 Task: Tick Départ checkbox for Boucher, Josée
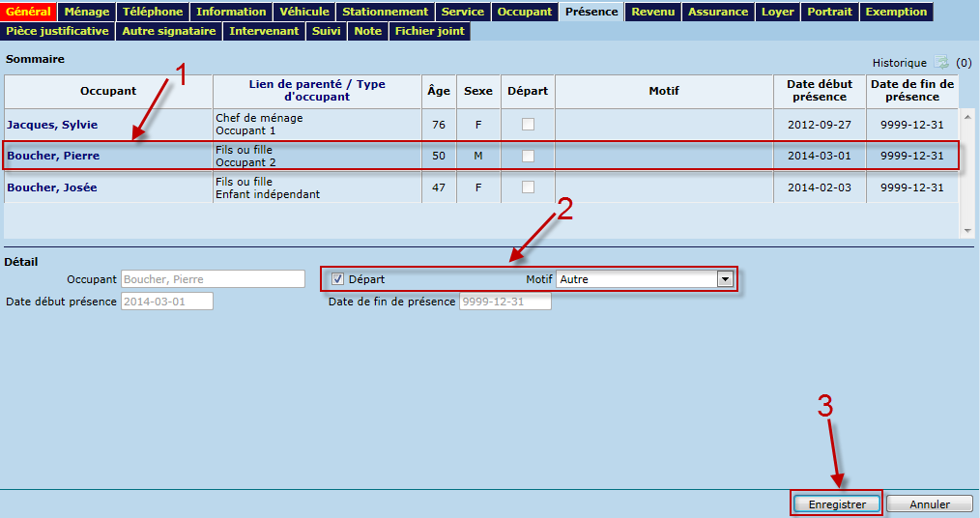point(528,187)
